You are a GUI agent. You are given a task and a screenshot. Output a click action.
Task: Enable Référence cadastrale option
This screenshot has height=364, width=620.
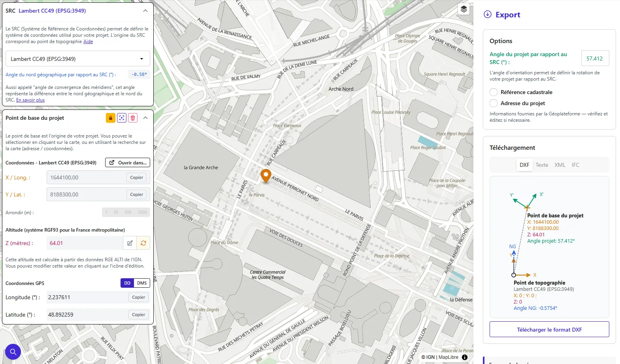494,92
